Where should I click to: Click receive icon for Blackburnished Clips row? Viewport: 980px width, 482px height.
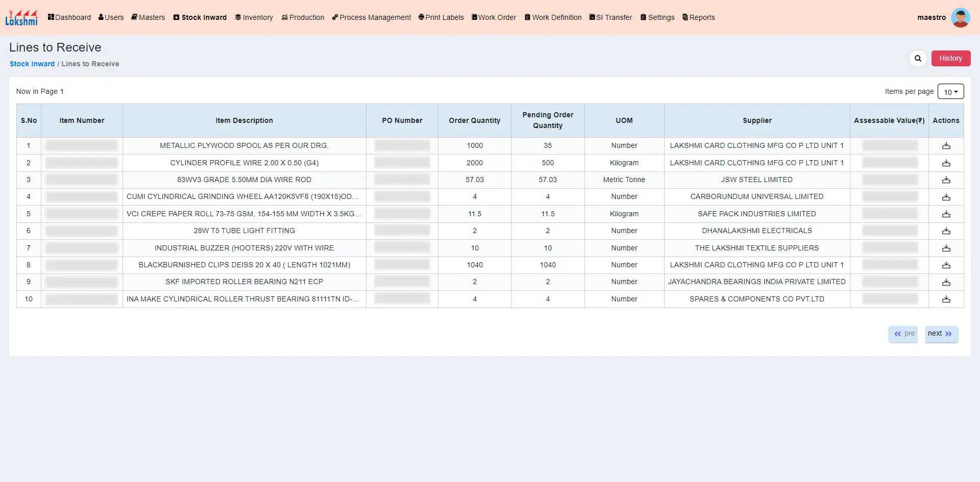coord(946,265)
